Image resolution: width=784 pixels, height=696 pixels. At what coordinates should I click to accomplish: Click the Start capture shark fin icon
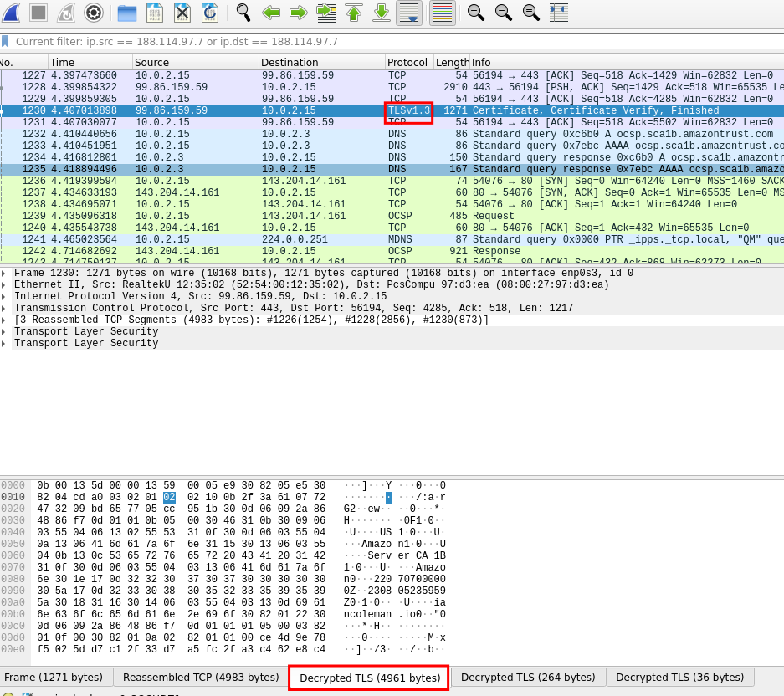(x=11, y=12)
